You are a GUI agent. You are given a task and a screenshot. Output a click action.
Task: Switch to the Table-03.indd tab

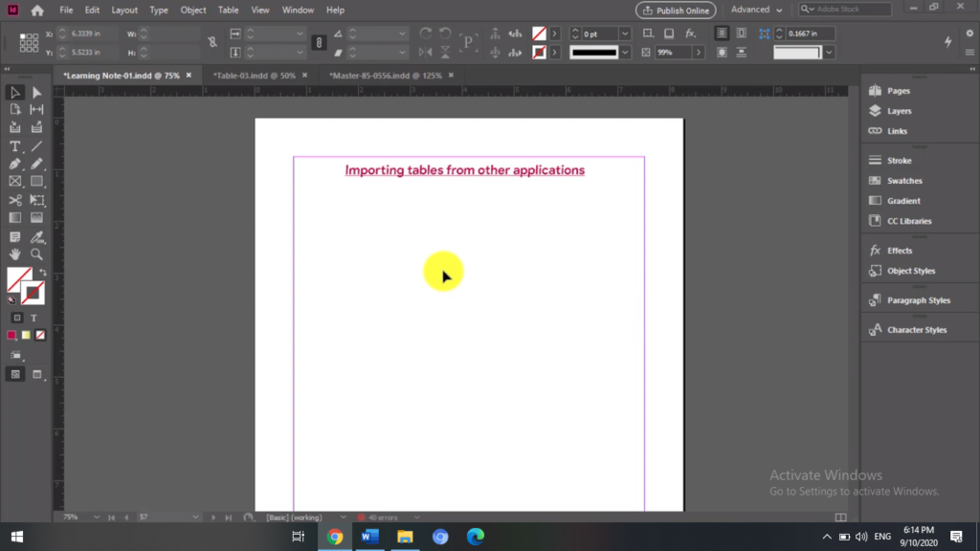(x=255, y=76)
